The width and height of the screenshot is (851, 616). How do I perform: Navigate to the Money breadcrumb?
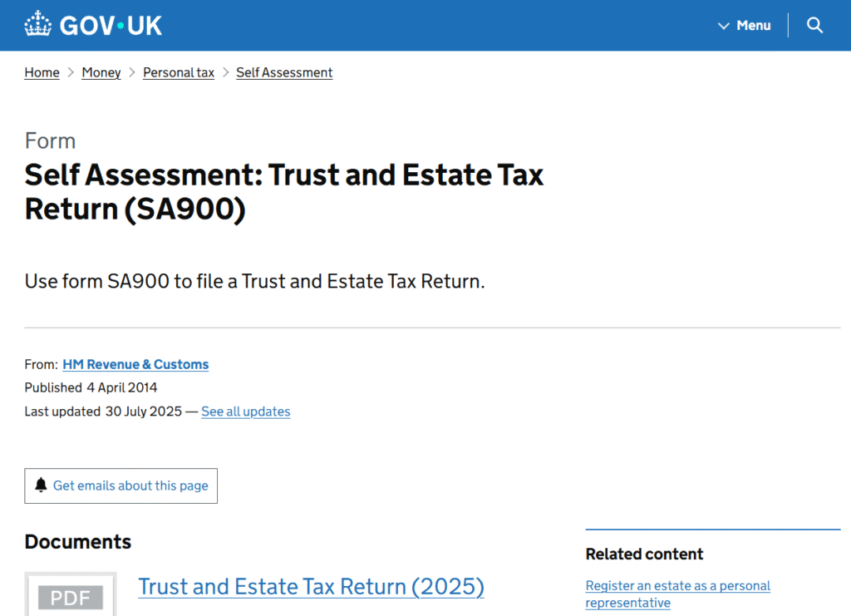point(101,72)
